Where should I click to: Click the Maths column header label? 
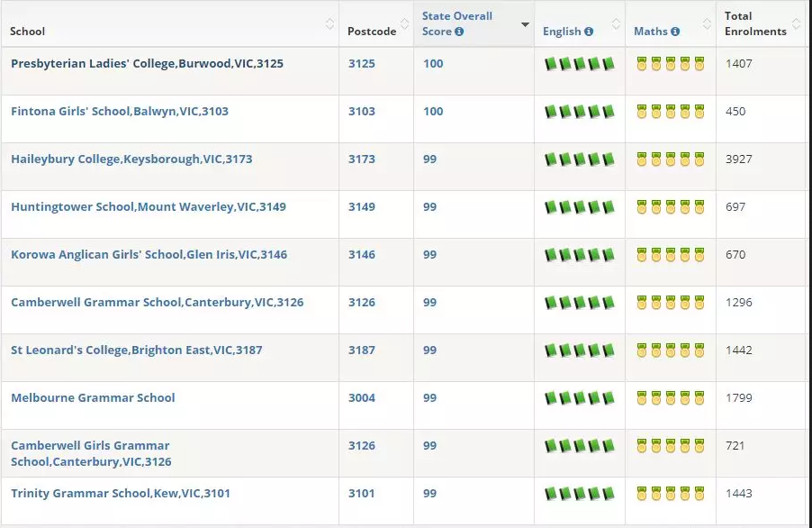651,32
